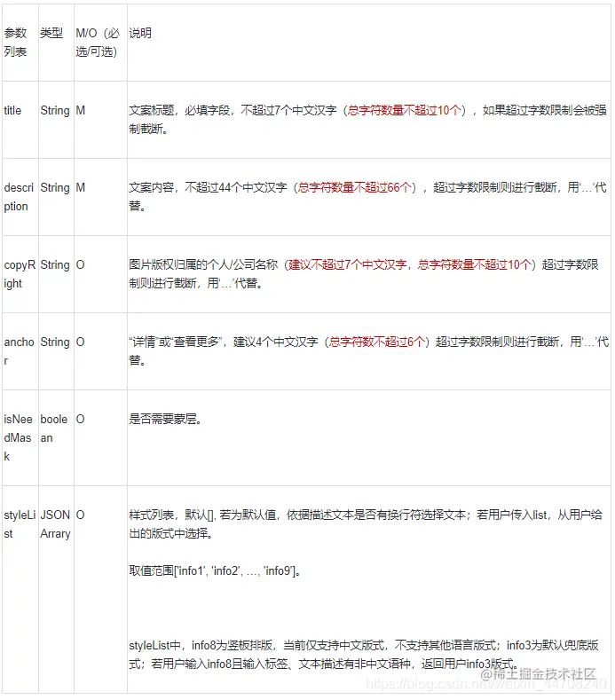
Task: Click the line '取值范围['info1', 'info2', ..., 'info9']。'
Action: (x=214, y=571)
